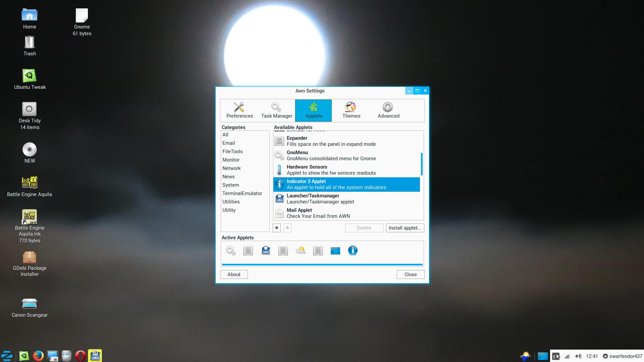644x362 pixels.
Task: Click the Hardware Sensors thermometer icon
Action: coord(279,170)
